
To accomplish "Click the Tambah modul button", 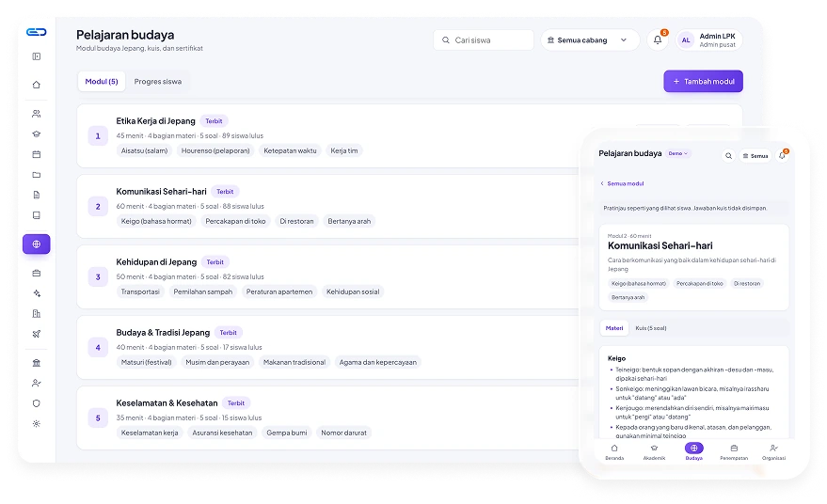I will tap(703, 81).
